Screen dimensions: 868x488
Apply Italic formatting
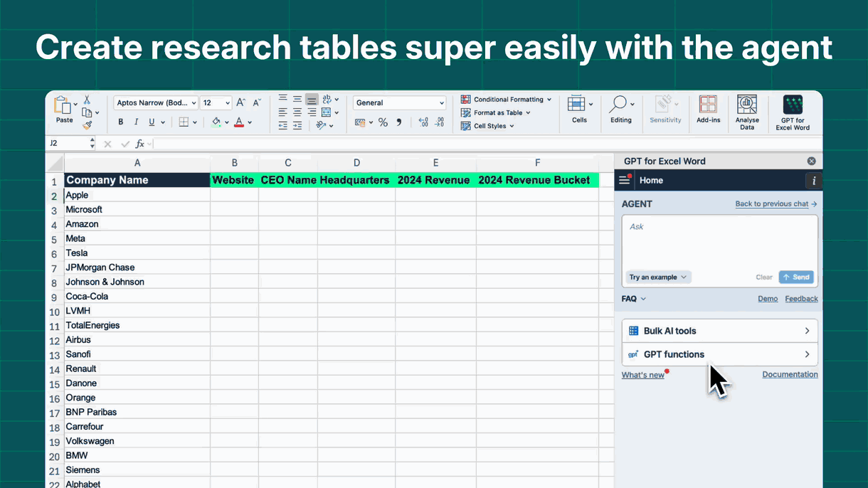[136, 122]
